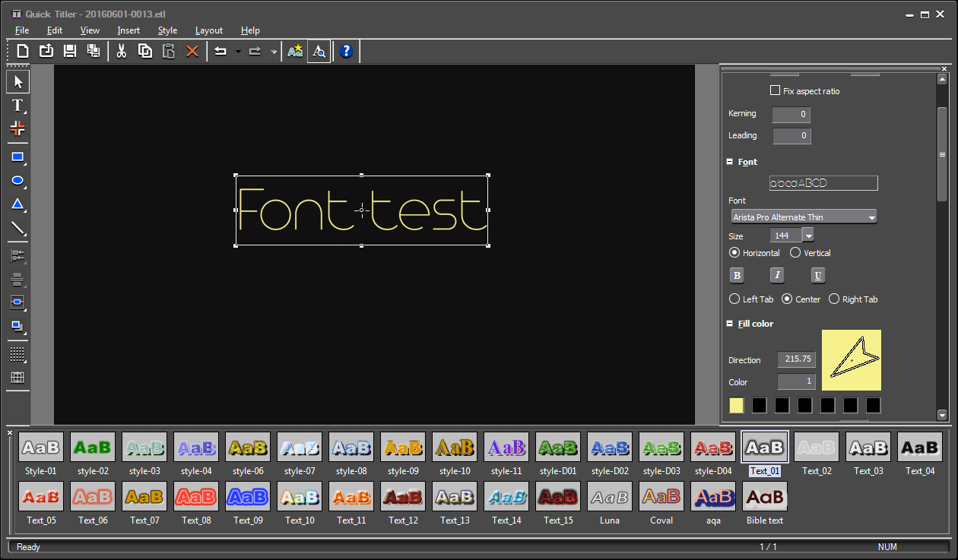Open the font Size dropdown arrow

pyautogui.click(x=807, y=236)
